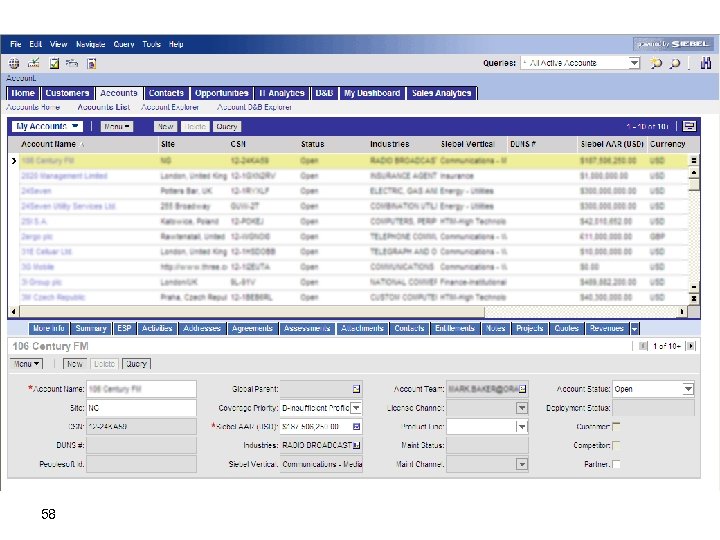Open the Summary view tab
This screenshot has width=720, height=540.
click(x=91, y=329)
